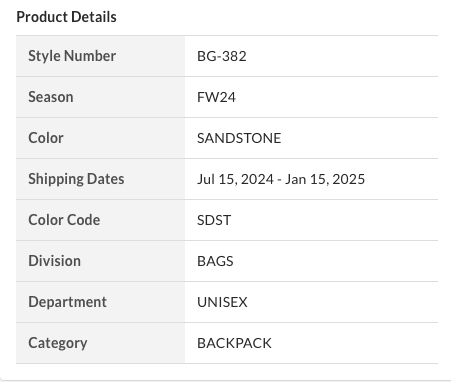Click the BG-382 style number value

pyautogui.click(x=222, y=56)
